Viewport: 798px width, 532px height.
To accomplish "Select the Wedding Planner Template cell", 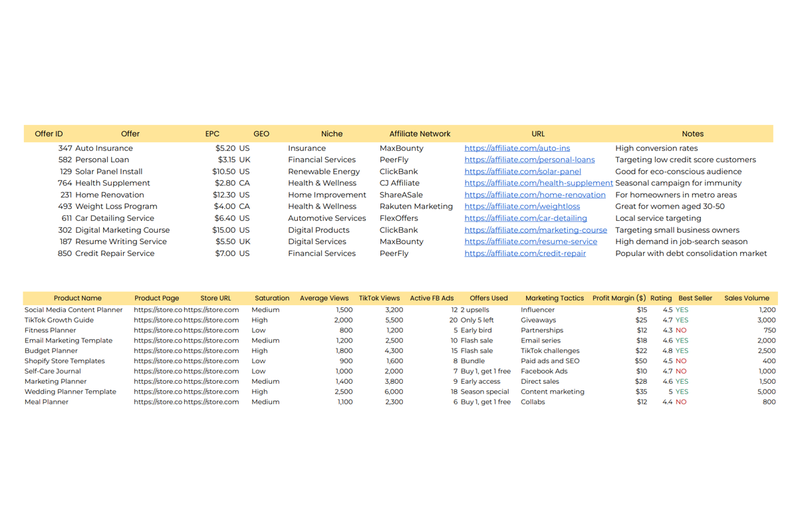I will (70, 392).
